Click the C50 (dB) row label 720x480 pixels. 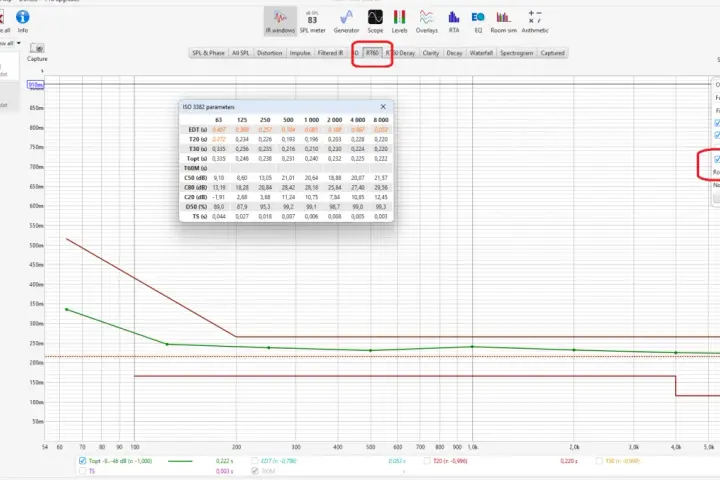pos(196,178)
